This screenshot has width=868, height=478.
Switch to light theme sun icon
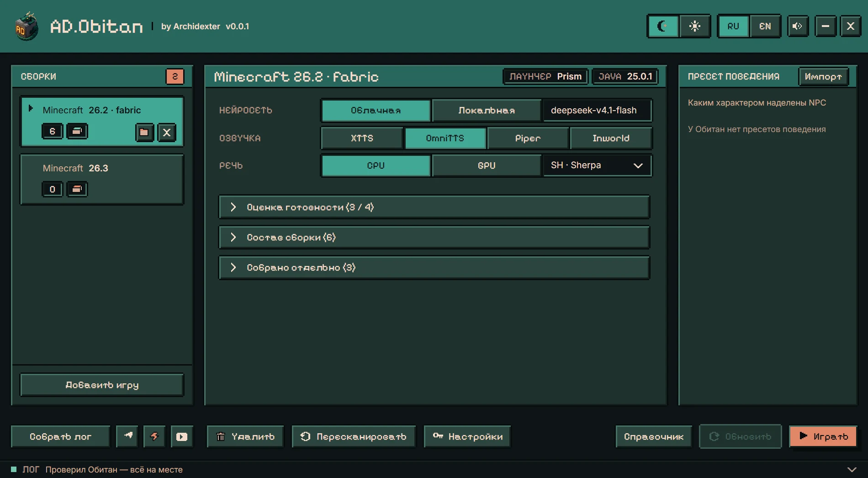coord(694,26)
